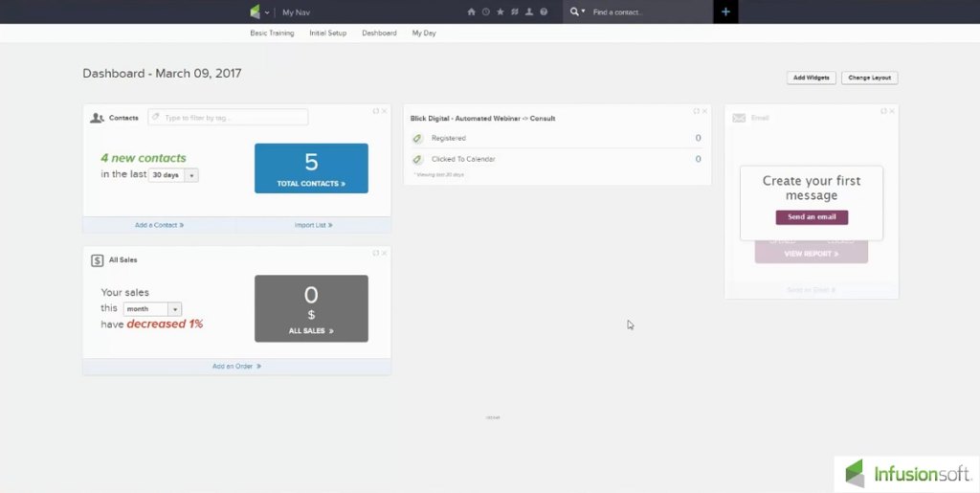Click the Clicked To Calendar row label

point(463,159)
